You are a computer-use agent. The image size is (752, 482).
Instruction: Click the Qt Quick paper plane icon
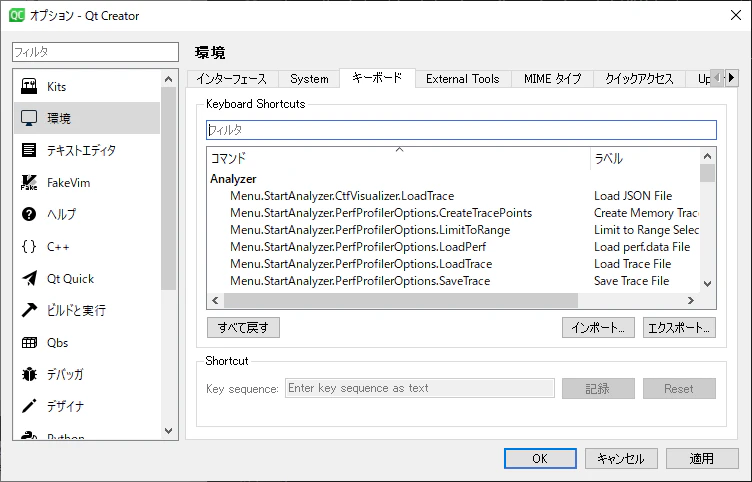tap(29, 278)
